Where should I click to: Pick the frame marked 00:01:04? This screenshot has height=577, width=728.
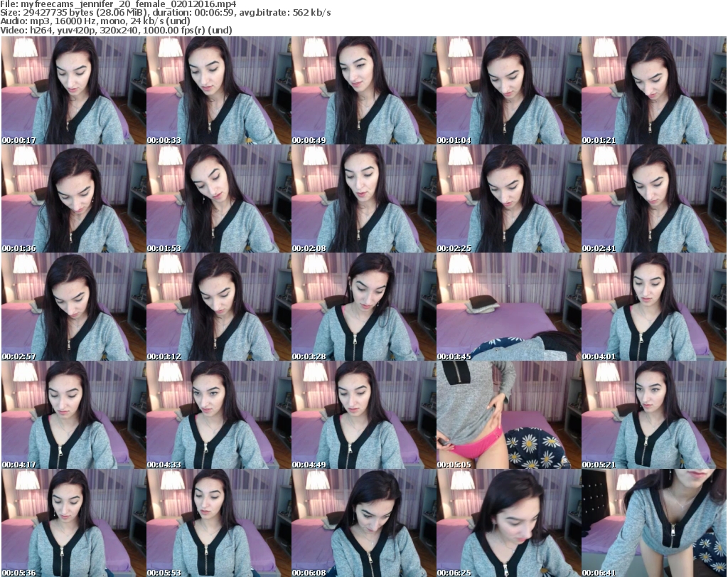click(508, 90)
